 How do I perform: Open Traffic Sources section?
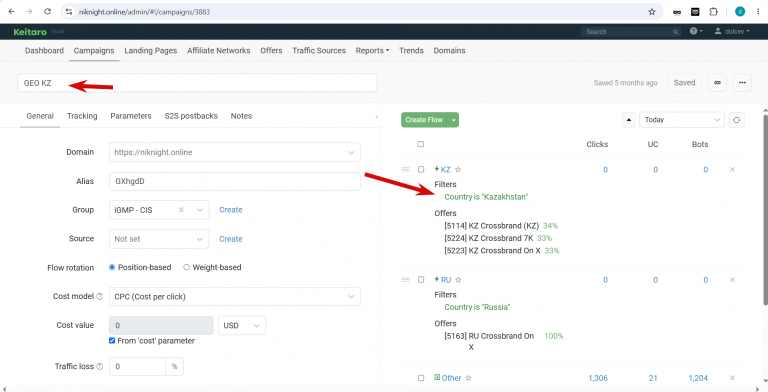coord(319,50)
